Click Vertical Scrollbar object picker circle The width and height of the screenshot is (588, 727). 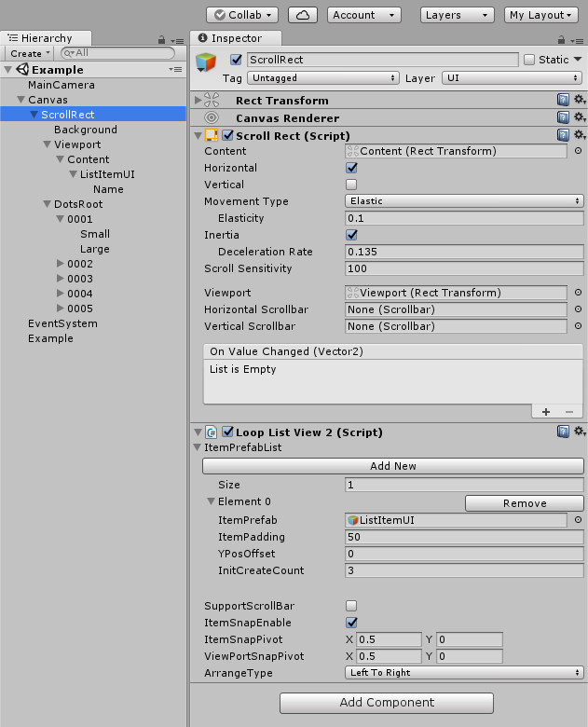[579, 326]
